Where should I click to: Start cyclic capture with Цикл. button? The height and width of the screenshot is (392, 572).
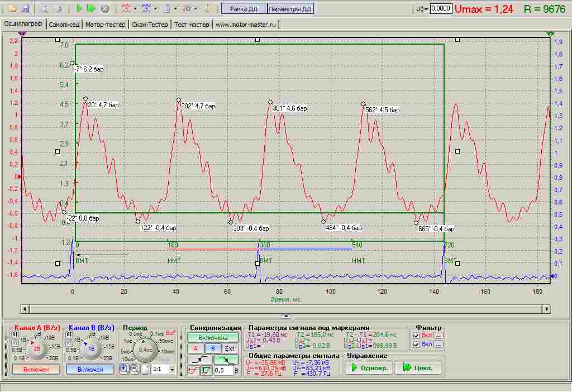418,368
